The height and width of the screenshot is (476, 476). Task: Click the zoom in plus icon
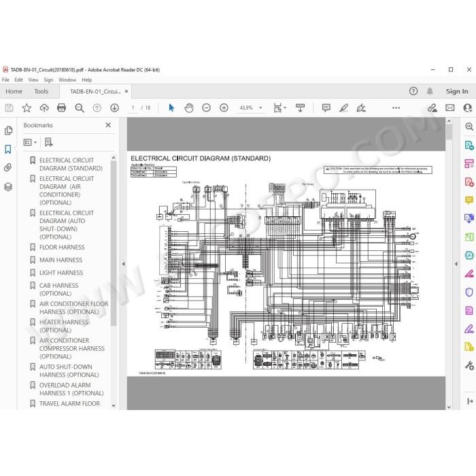tap(224, 107)
